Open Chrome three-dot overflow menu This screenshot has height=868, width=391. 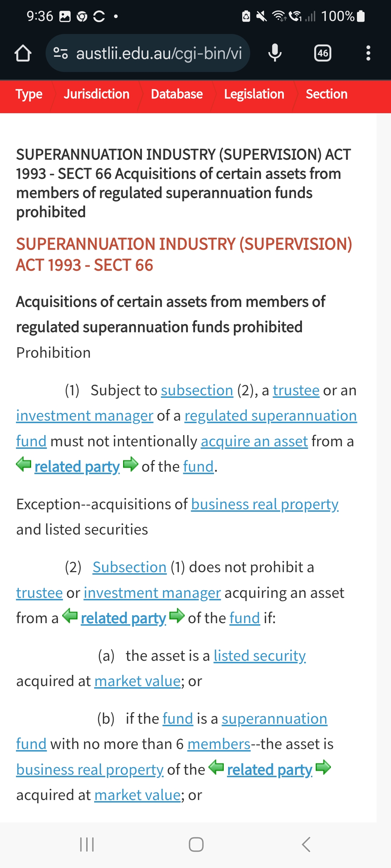coord(368,53)
